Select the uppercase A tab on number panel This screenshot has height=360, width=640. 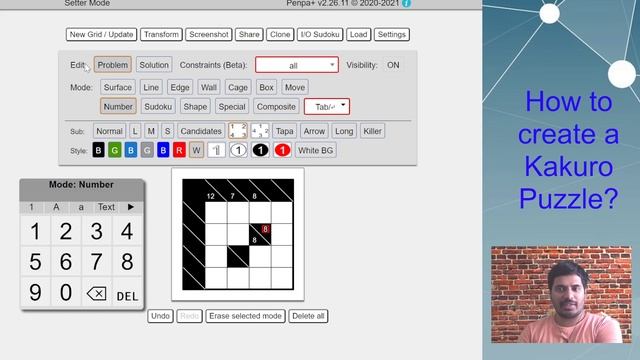coord(56,207)
